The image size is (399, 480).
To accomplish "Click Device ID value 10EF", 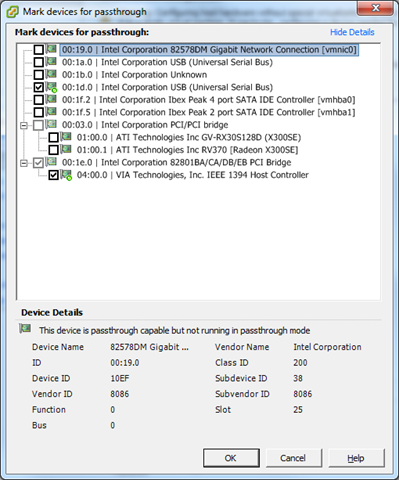I will 120,378.
